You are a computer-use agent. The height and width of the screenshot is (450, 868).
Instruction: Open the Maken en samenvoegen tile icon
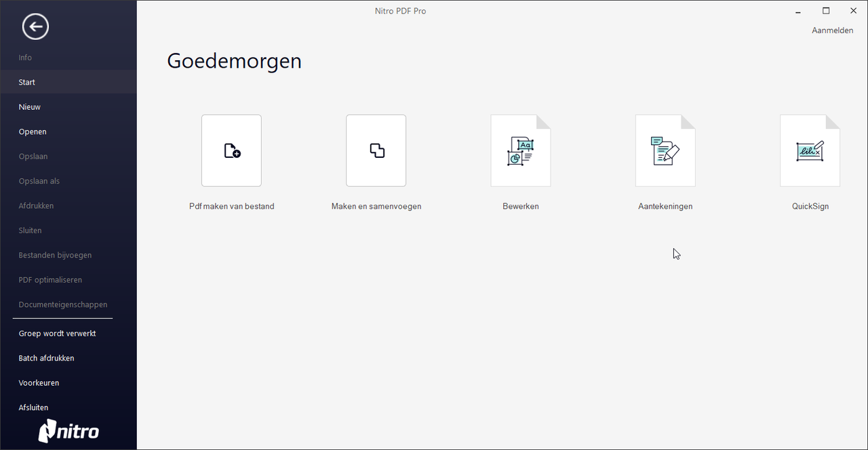(x=376, y=150)
